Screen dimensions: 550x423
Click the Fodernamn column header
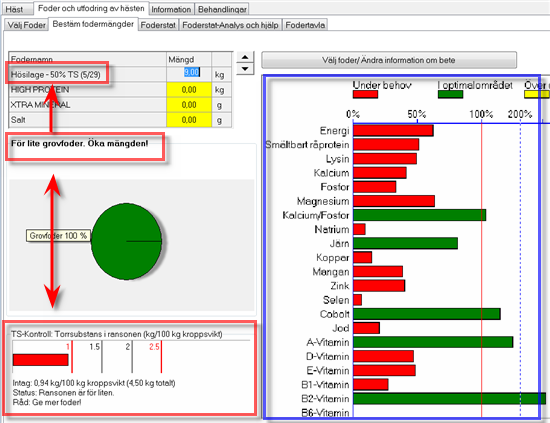tap(87, 59)
